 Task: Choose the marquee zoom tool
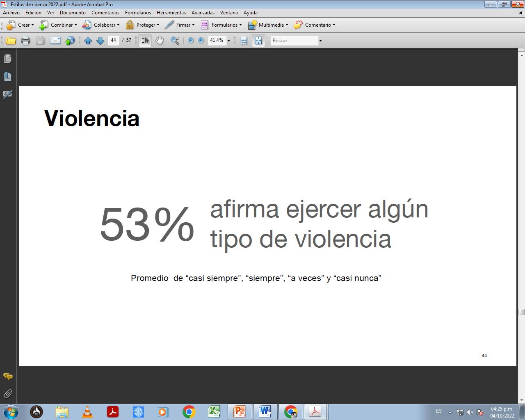[175, 41]
